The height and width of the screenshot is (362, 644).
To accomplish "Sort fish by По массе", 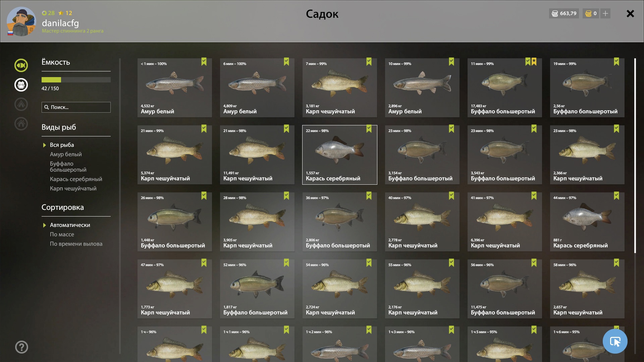I will click(62, 234).
